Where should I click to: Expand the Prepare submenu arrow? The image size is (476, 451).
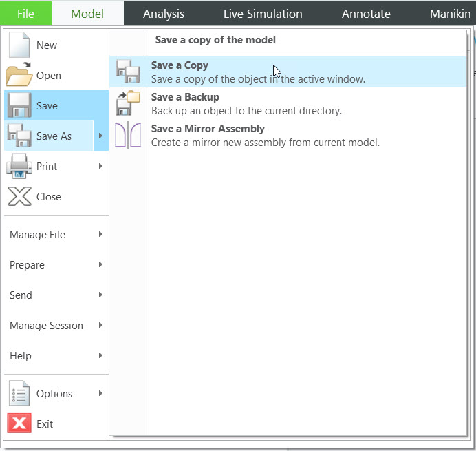coord(101,264)
